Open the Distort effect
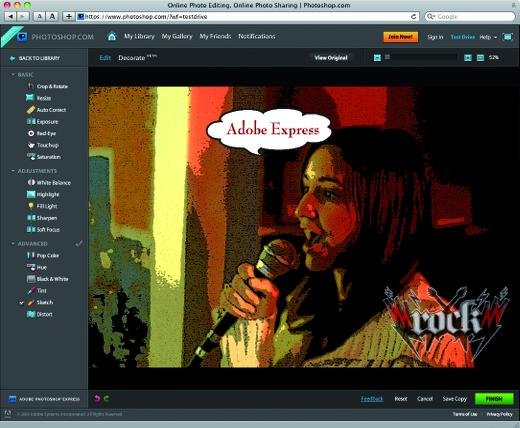The width and height of the screenshot is (520, 428). tap(40, 314)
